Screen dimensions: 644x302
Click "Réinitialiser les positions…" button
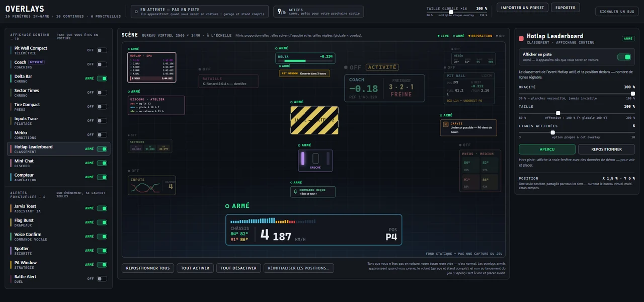(x=299, y=268)
